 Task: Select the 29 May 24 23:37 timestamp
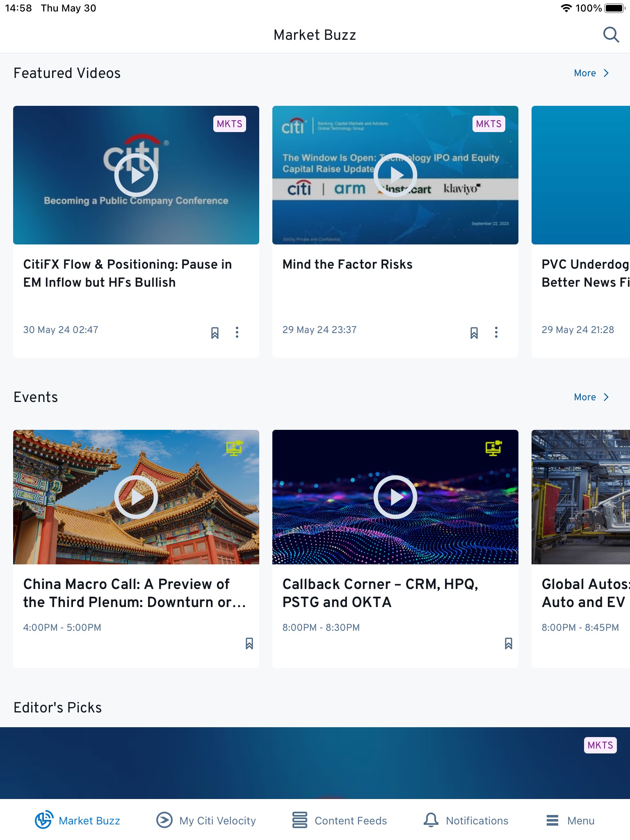coord(320,330)
